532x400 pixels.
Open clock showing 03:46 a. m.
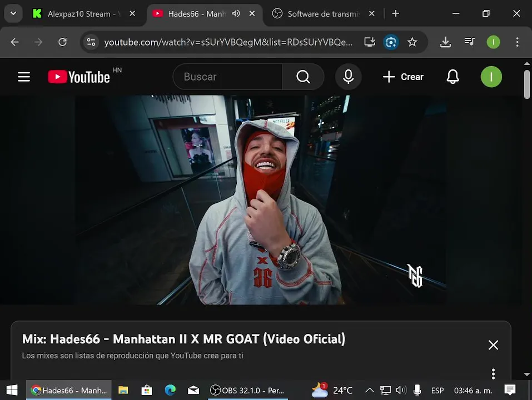coord(473,391)
